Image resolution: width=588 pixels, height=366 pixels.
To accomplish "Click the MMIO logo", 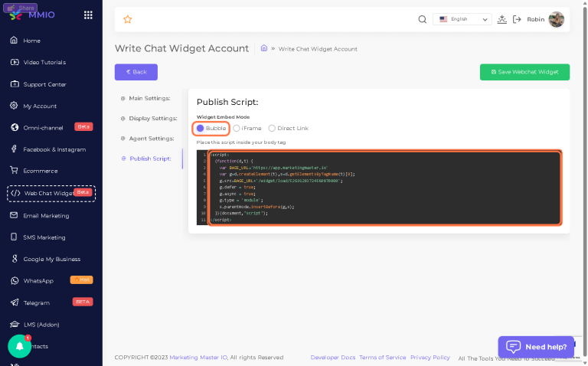I will [33, 15].
